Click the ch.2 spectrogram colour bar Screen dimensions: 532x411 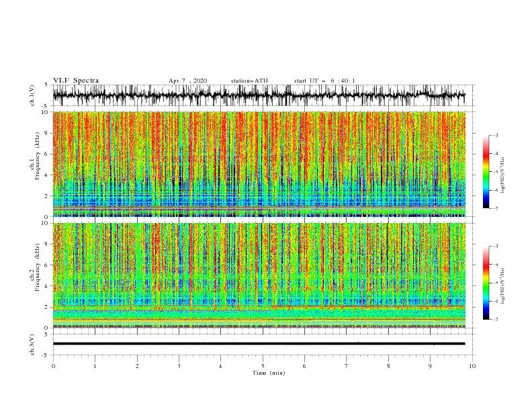pos(486,283)
